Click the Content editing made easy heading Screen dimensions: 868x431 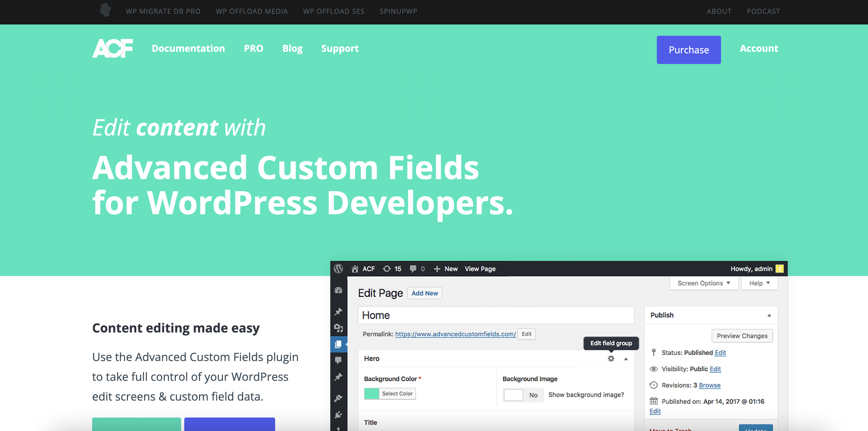(176, 328)
